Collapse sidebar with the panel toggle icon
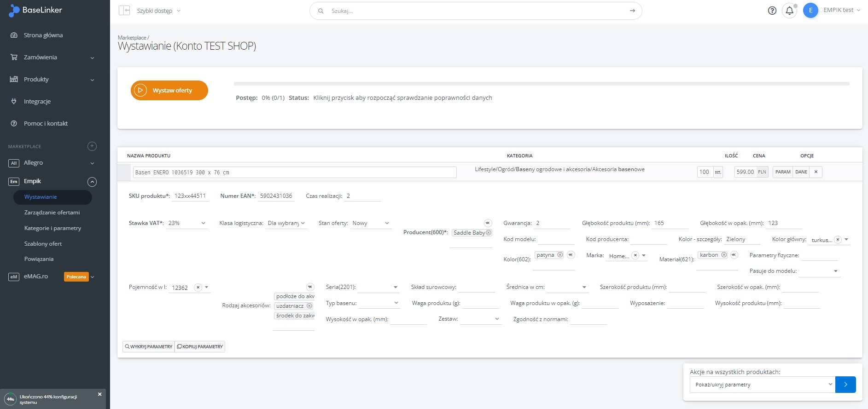868x409 pixels. coord(124,11)
